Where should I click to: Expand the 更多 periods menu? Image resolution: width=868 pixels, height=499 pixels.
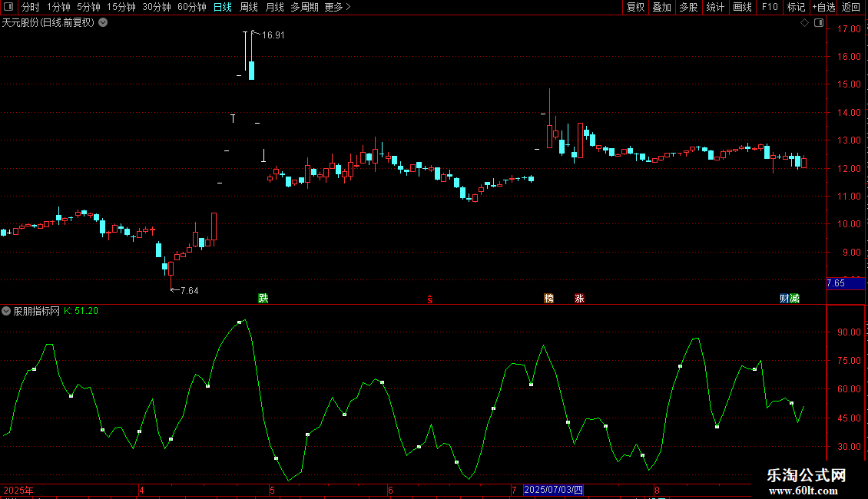click(337, 7)
